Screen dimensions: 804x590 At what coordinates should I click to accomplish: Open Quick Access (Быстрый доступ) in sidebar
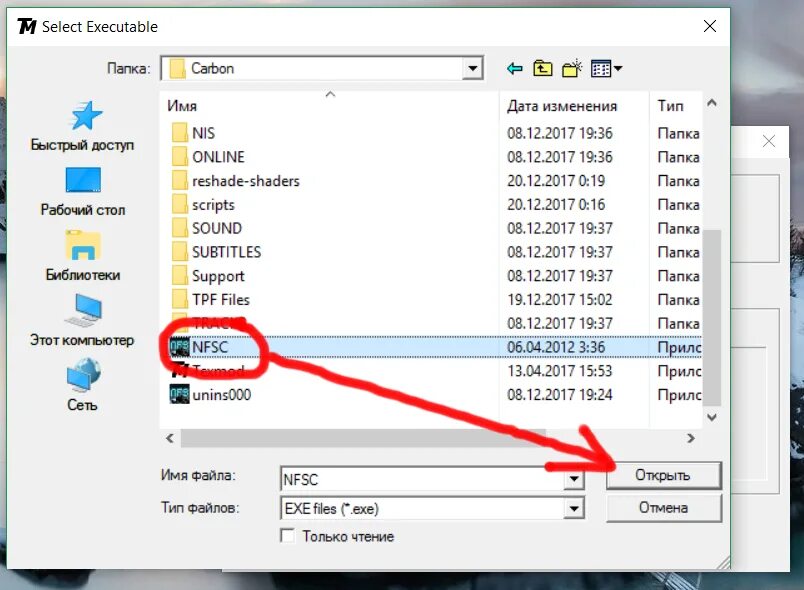coord(83,126)
